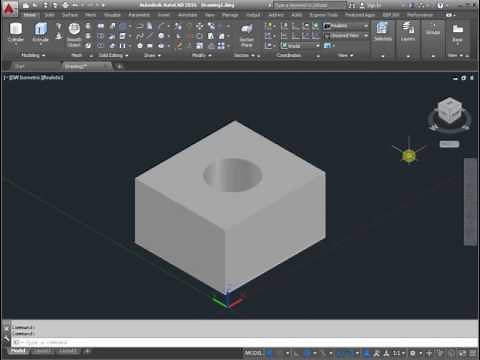Expand the Solid Editing panel dropdown
The height and width of the screenshot is (360, 480).
pos(113,55)
